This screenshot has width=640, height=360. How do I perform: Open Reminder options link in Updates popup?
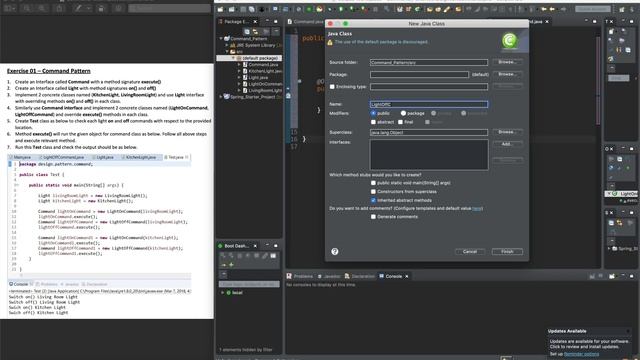click(x=581, y=354)
